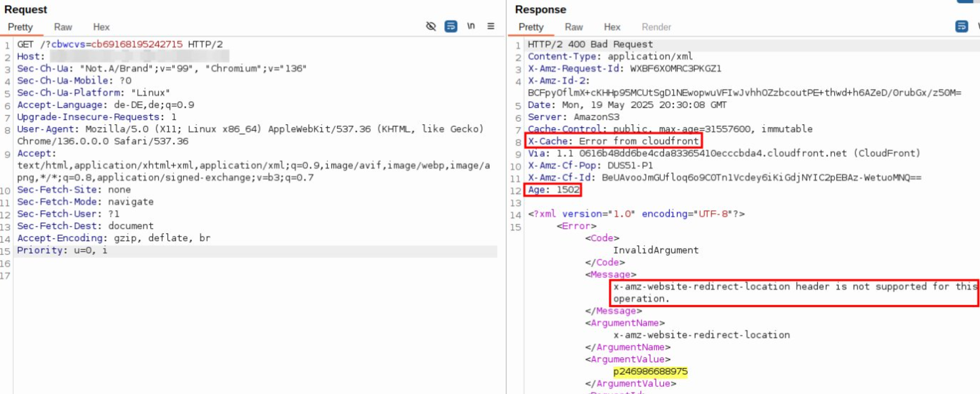Click the X-Amz-Cf-Id header line
This screenshot has height=394, width=980.
pyautogui.click(x=724, y=178)
